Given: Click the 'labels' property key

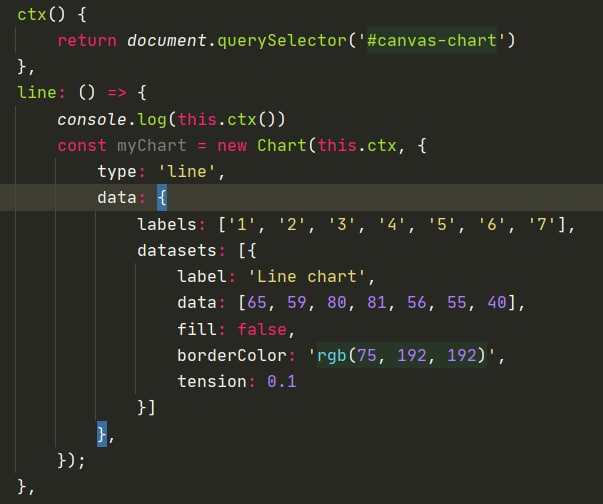Looking at the screenshot, I should (167, 224).
